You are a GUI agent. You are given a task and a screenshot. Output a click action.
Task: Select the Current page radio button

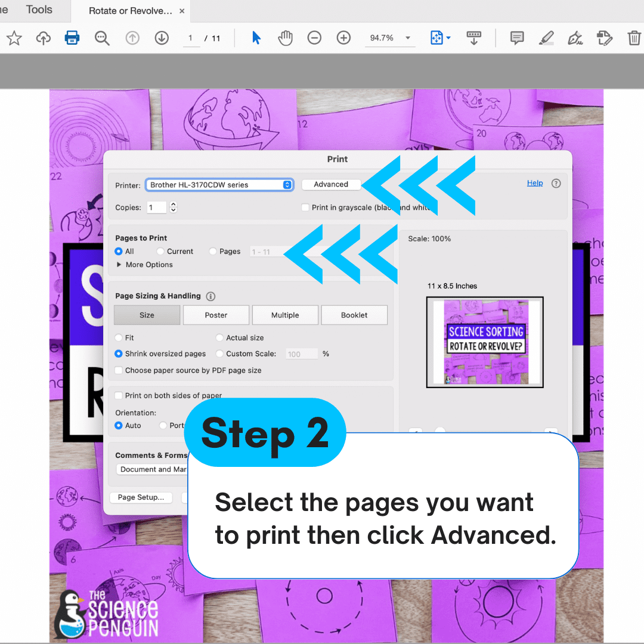point(160,251)
